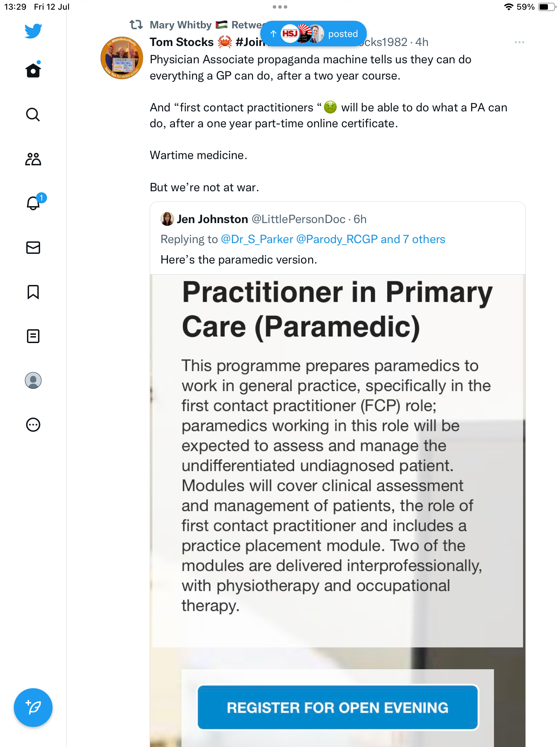Image resolution: width=560 pixels, height=747 pixels.
Task: Open your profile from the sidebar
Action: pyautogui.click(x=33, y=380)
